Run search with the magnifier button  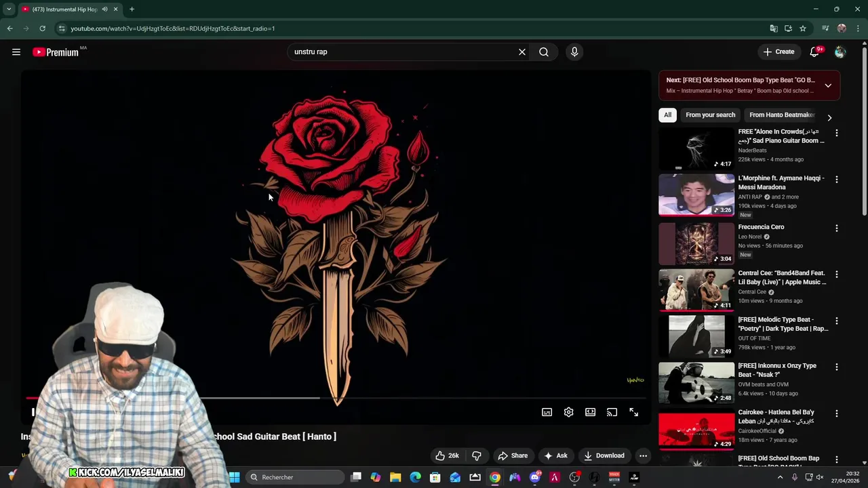point(544,52)
